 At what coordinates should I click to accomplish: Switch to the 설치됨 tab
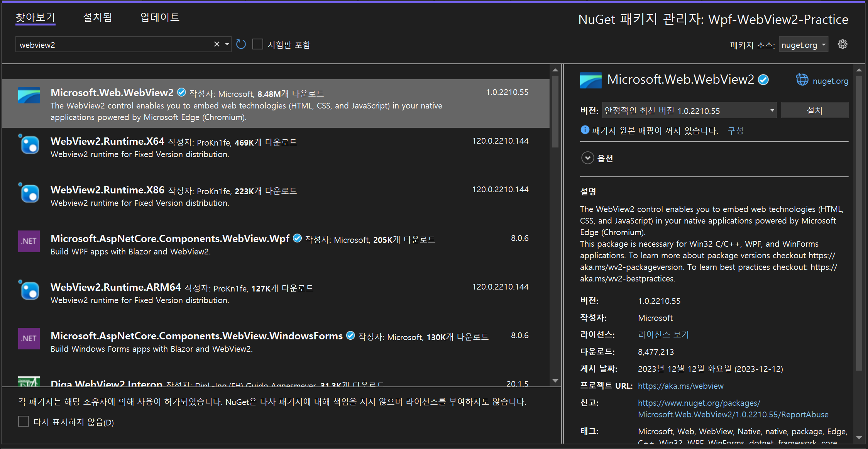[x=97, y=17]
